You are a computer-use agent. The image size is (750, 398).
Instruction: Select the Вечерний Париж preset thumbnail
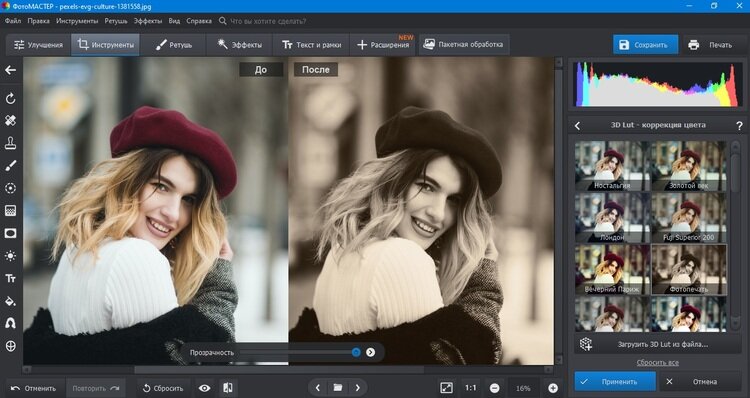coord(612,269)
